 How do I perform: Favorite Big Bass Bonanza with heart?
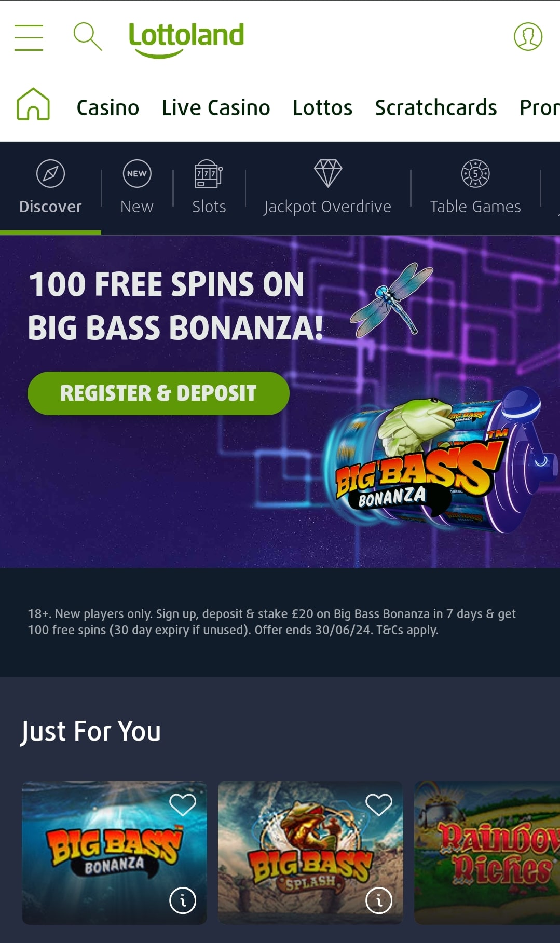(x=183, y=804)
